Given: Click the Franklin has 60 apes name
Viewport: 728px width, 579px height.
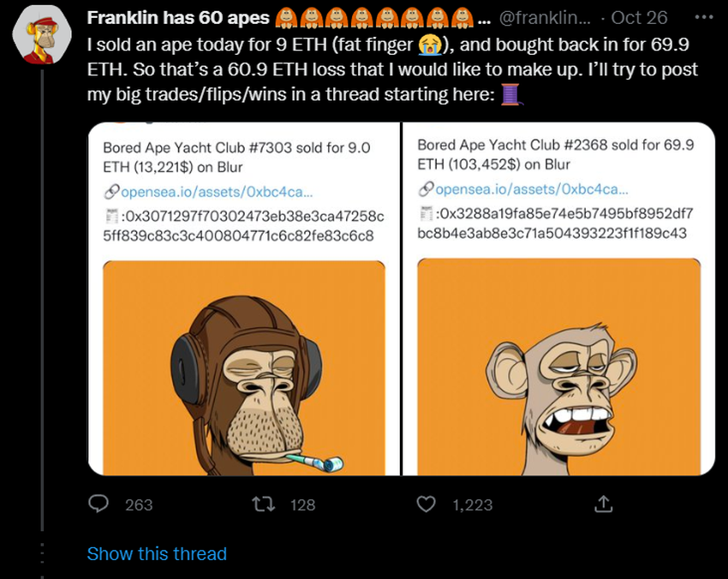Looking at the screenshot, I should 178,18.
